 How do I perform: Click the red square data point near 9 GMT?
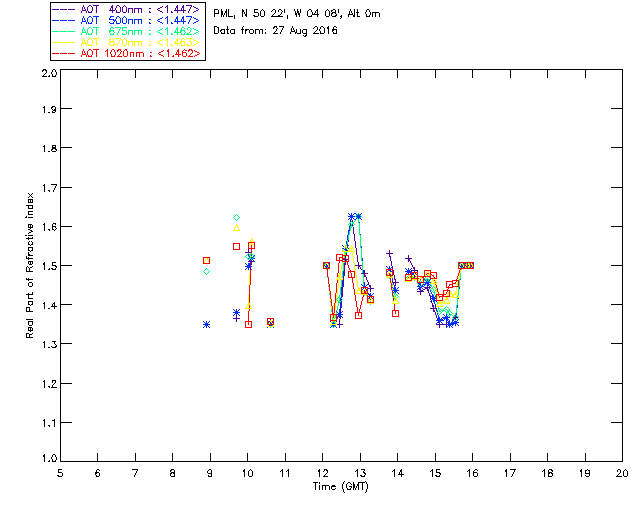(207, 260)
